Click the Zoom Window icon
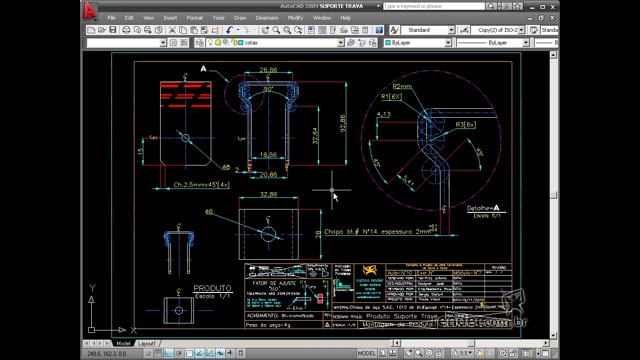640x360 pixels. pos(287,30)
